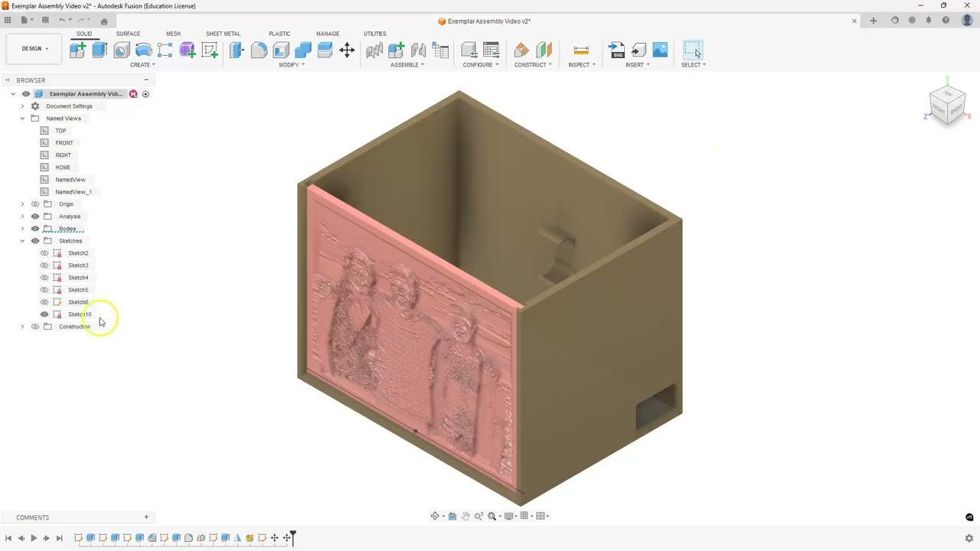Select the New Component tool
The height and width of the screenshot is (551, 980).
[x=77, y=51]
